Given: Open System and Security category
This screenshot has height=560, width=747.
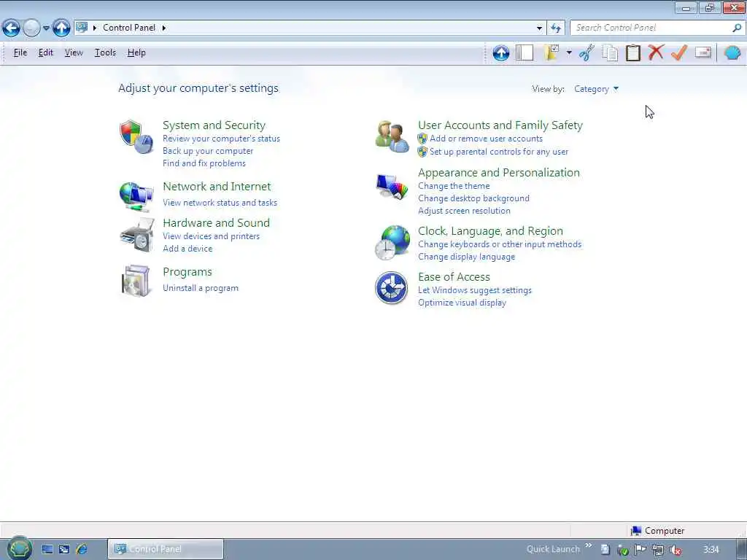Looking at the screenshot, I should coord(214,125).
